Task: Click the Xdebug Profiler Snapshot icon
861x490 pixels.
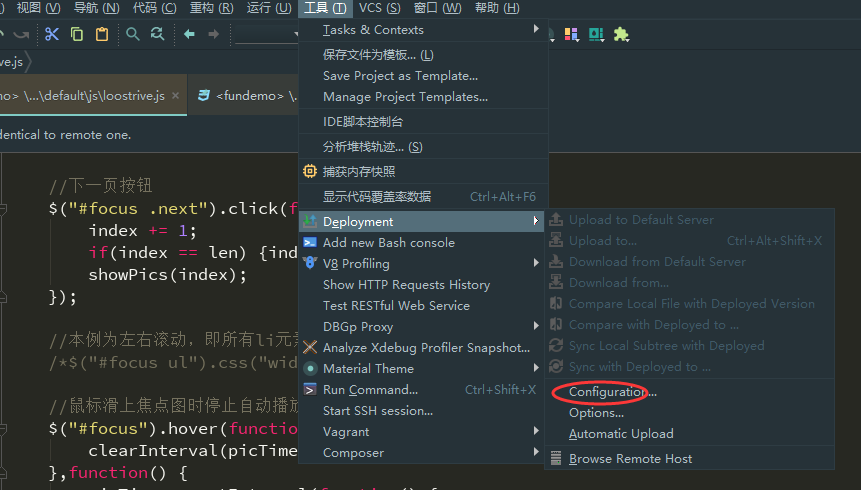Action: (310, 347)
